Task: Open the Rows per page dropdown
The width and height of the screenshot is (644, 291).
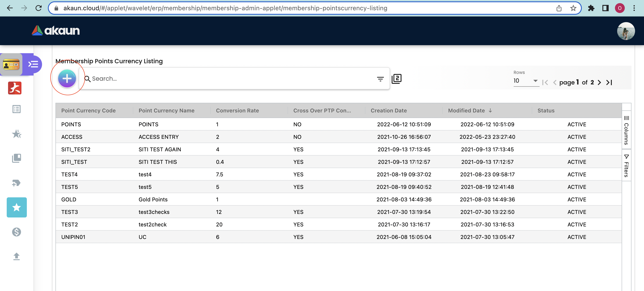Action: [526, 81]
